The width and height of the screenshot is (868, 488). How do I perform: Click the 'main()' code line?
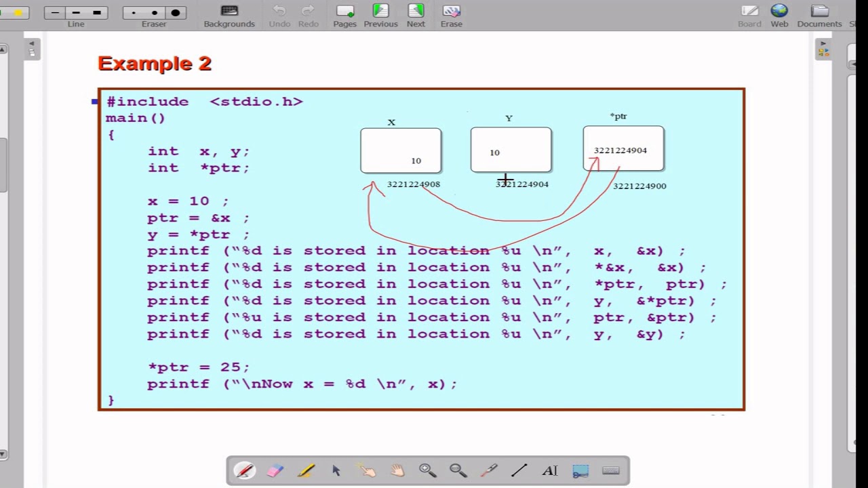pos(136,118)
